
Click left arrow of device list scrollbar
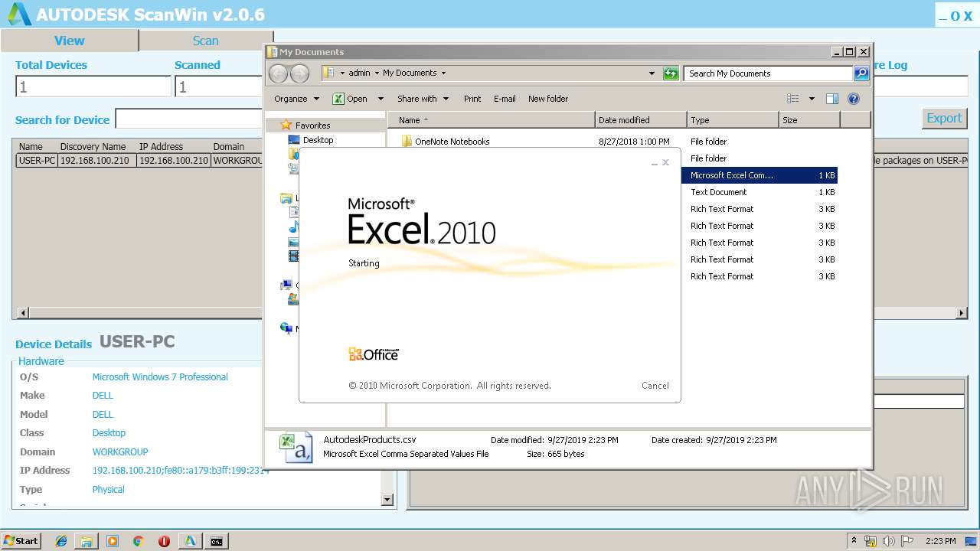click(23, 313)
